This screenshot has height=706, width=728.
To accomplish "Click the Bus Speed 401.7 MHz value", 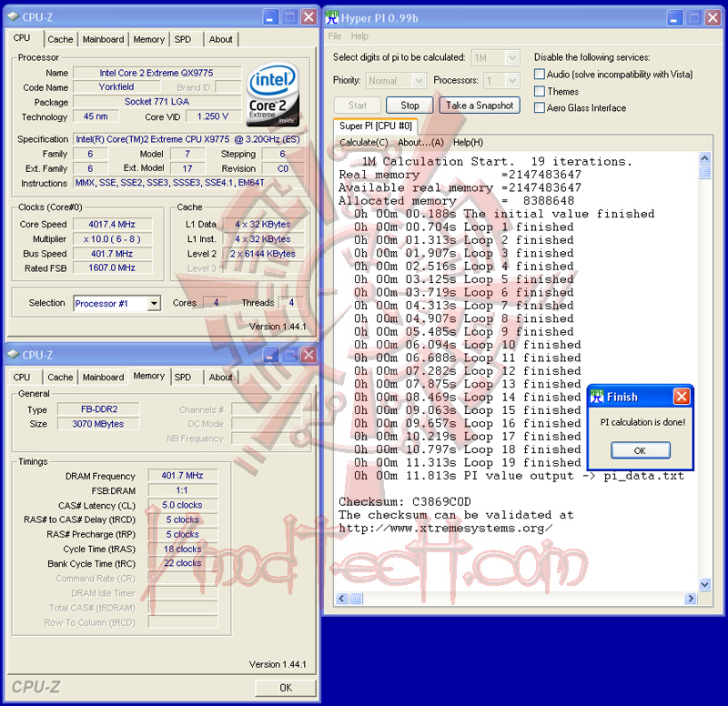I will pos(112,254).
